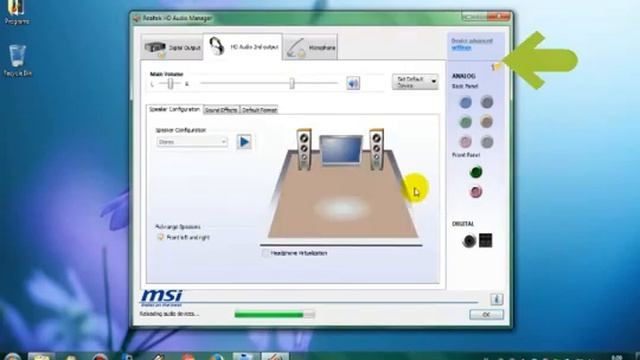Open the Default Format sub-tab
The image size is (640, 360).
pyautogui.click(x=259, y=110)
